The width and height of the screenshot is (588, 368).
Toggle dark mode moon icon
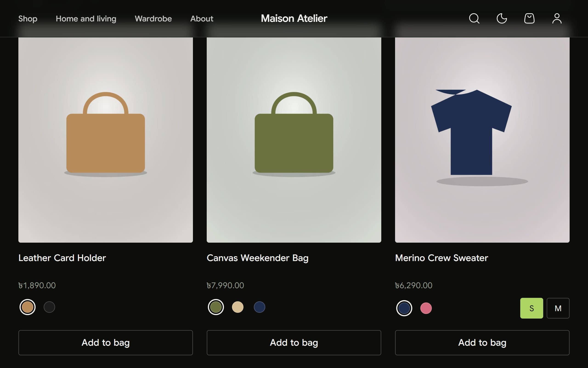pyautogui.click(x=502, y=18)
